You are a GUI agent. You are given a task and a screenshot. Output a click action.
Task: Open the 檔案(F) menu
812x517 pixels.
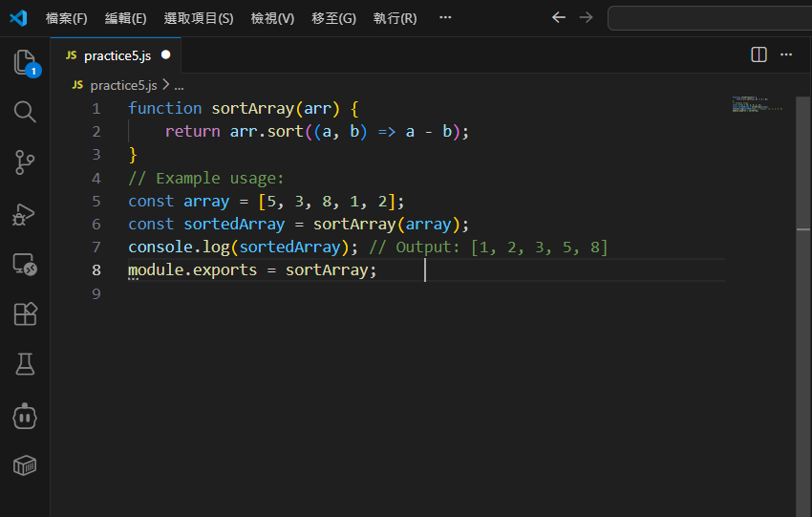point(66,18)
